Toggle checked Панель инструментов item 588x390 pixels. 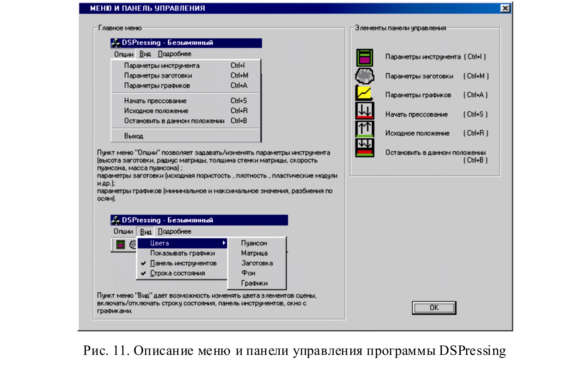(x=182, y=263)
